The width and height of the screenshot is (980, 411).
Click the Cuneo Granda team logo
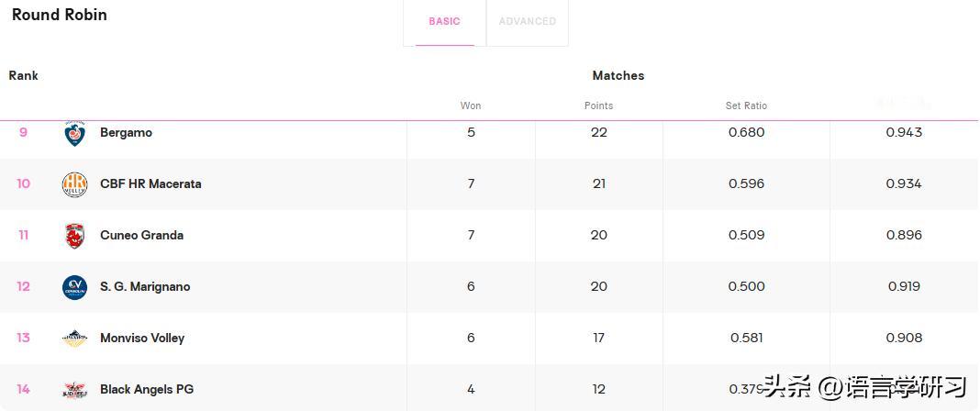(74, 236)
